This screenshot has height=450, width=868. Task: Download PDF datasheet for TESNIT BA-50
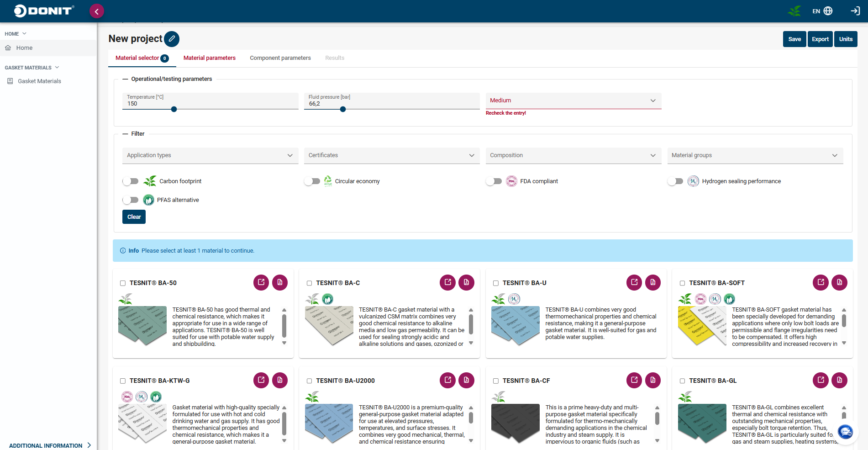click(280, 282)
